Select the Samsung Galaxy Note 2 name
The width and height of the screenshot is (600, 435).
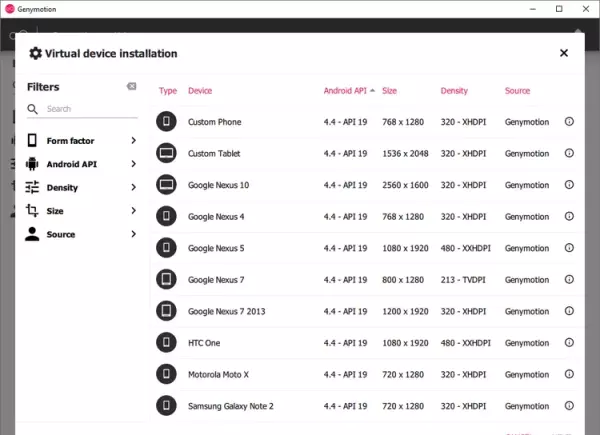click(x=231, y=406)
